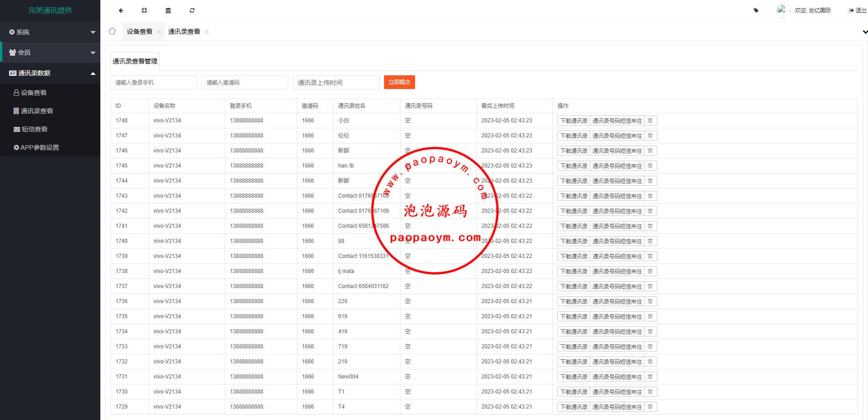Click the tag icon near user avatar
868x420 pixels.
[756, 10]
